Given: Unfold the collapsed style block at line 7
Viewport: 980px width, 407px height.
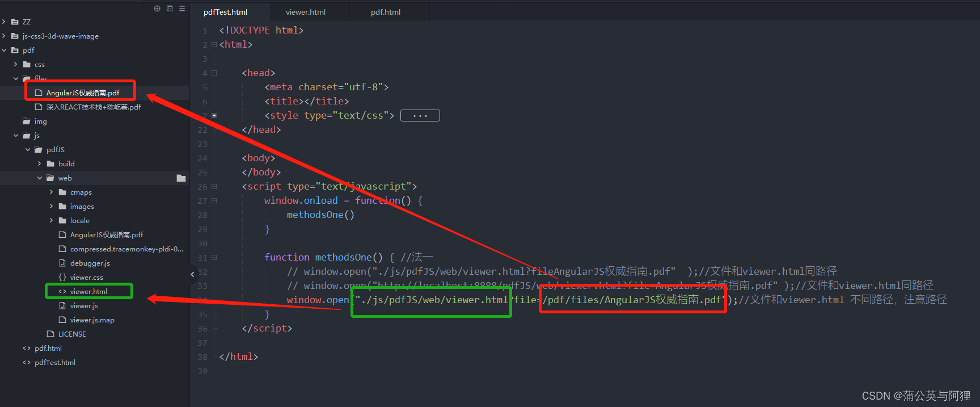Looking at the screenshot, I should pos(214,115).
